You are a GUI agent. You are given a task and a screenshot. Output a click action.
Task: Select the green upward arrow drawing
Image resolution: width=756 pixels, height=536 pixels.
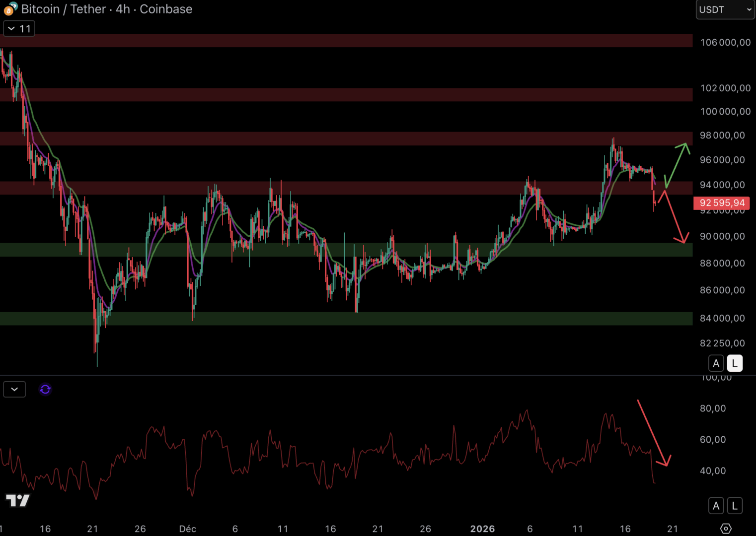pos(677,164)
